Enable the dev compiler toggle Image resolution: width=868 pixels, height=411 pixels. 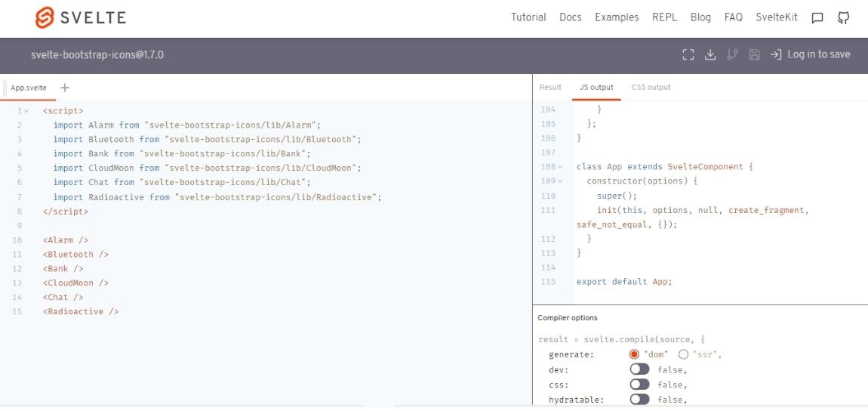639,369
